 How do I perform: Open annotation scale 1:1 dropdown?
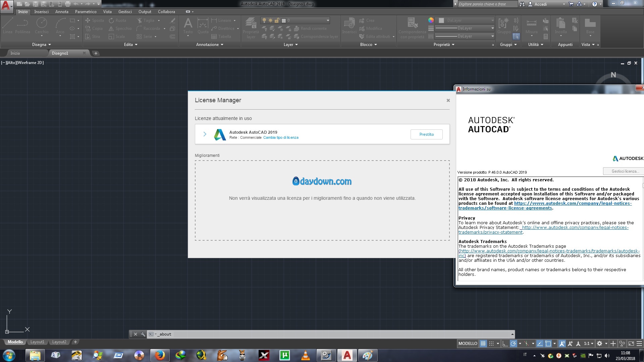[589, 343]
